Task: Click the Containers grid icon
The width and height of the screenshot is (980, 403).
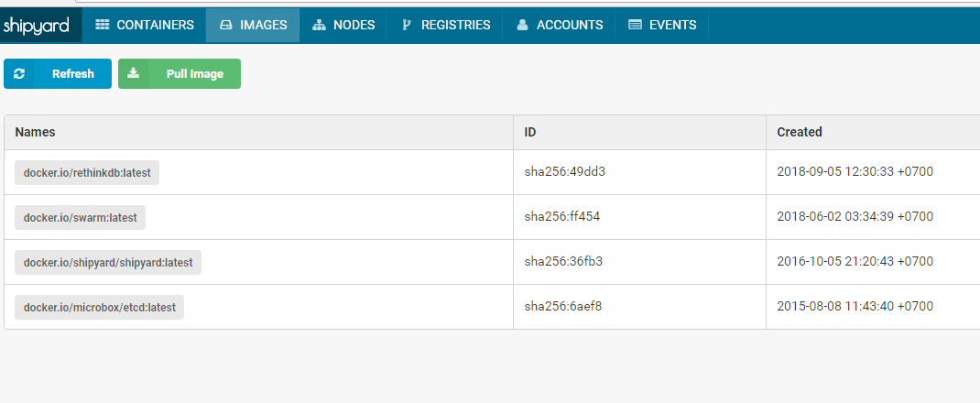Action: pos(102,25)
